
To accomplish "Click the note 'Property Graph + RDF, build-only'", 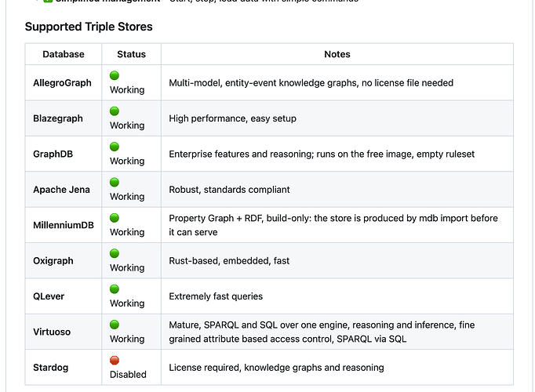I will point(240,218).
